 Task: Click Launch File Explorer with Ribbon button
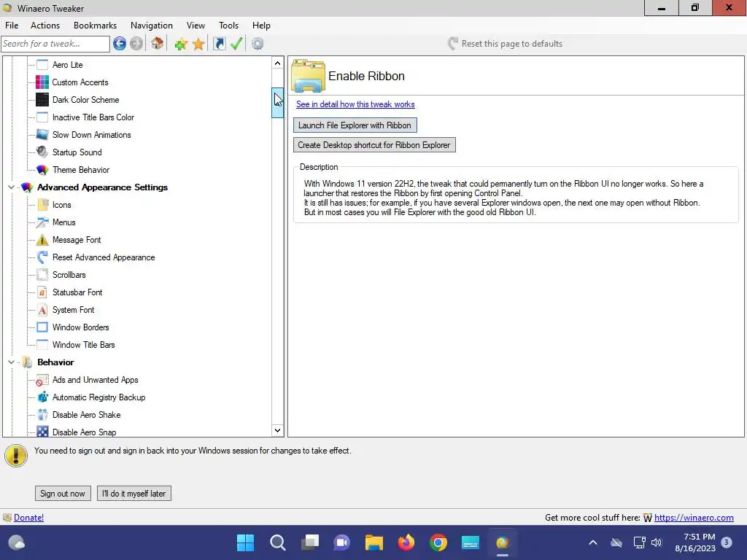click(x=355, y=125)
